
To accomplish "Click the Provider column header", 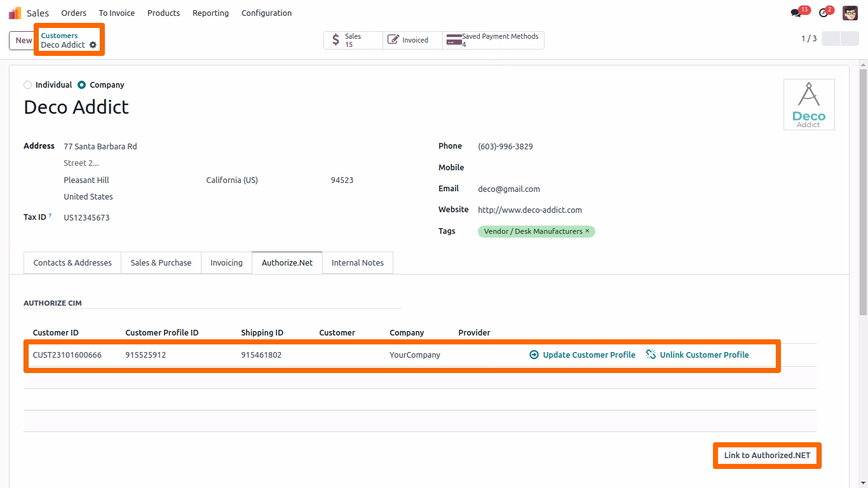I will pyautogui.click(x=474, y=333).
